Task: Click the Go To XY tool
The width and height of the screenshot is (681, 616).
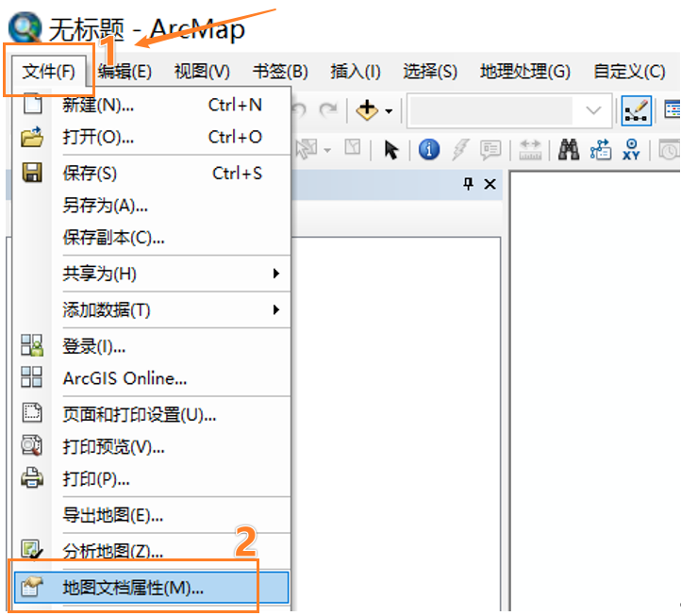Action: click(x=631, y=149)
